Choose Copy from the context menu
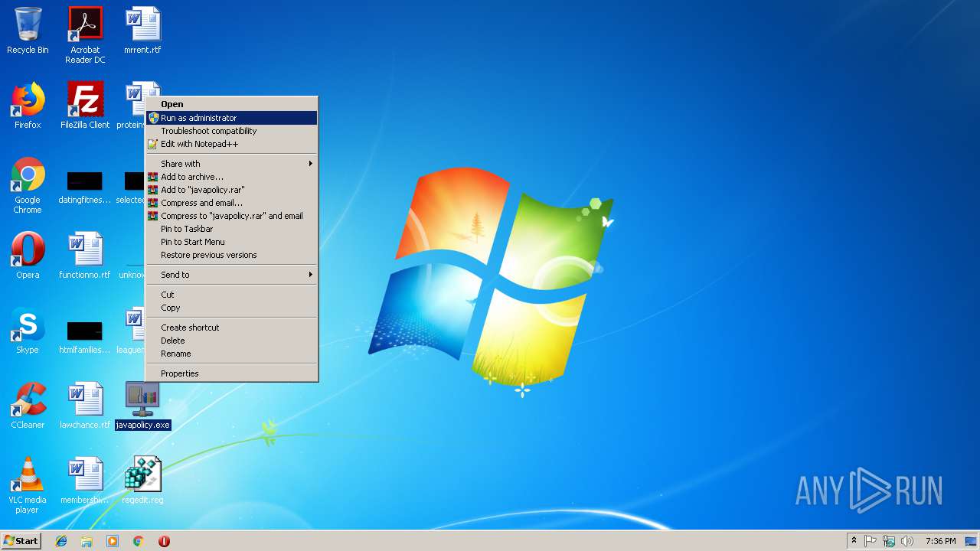The height and width of the screenshot is (551, 980). 232,308
